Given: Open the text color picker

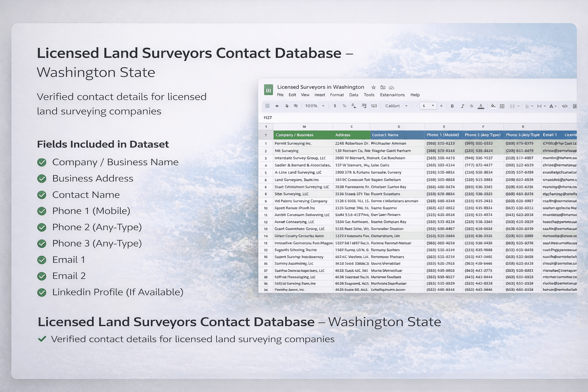Looking at the screenshot, I should [481, 106].
